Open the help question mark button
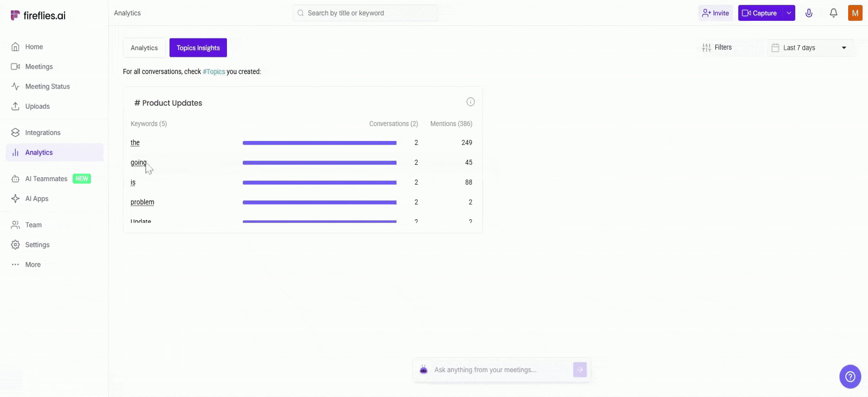The width and height of the screenshot is (868, 397). pyautogui.click(x=850, y=376)
